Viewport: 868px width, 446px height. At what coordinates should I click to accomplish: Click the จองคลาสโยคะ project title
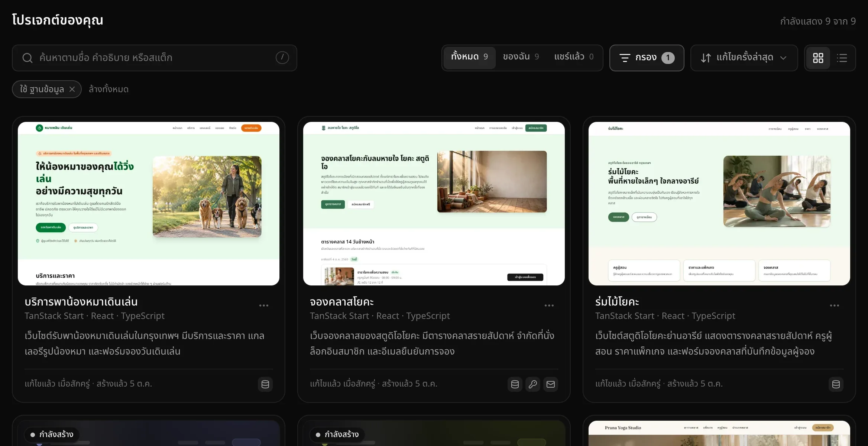point(342,302)
